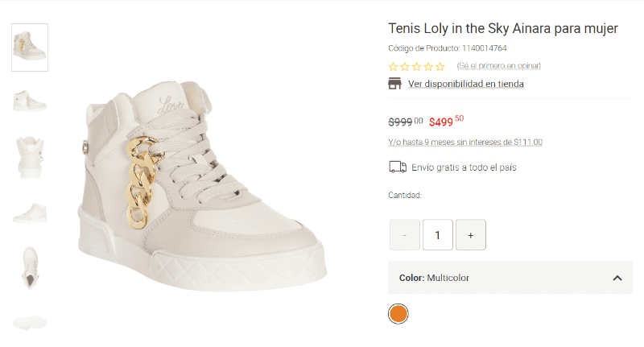The width and height of the screenshot is (644, 347).
Task: Select the first sneaker thumbnail
Action: pos(30,48)
